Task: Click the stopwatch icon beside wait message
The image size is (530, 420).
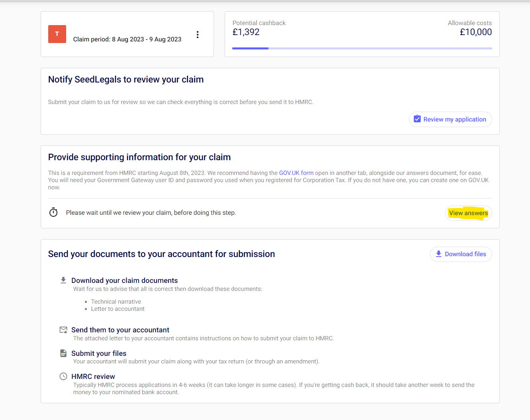Action: click(53, 212)
